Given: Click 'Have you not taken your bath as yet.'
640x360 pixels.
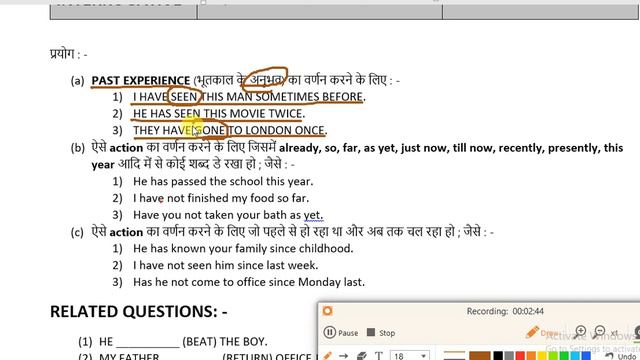Looking at the screenshot, I should click(x=228, y=215).
